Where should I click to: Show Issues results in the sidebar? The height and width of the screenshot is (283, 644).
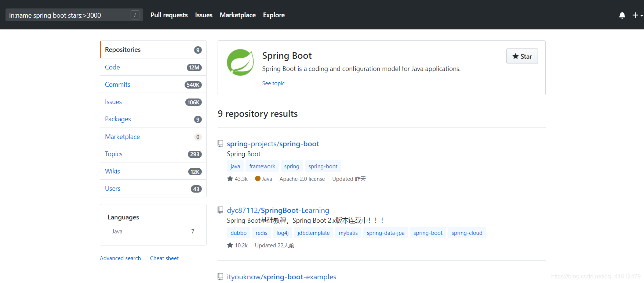click(153, 101)
